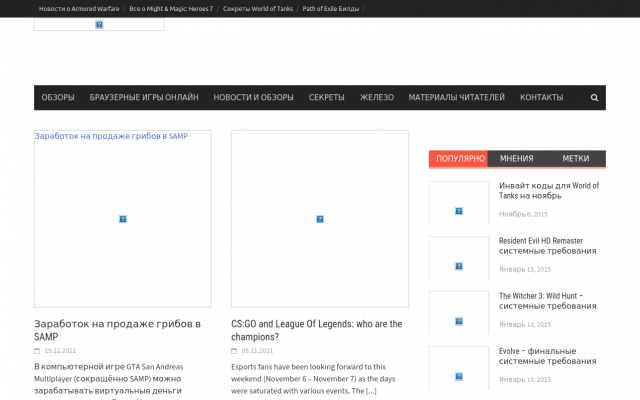This screenshot has width=640, height=400.
Task: Switch to the МЕТКИ tab
Action: (576, 158)
